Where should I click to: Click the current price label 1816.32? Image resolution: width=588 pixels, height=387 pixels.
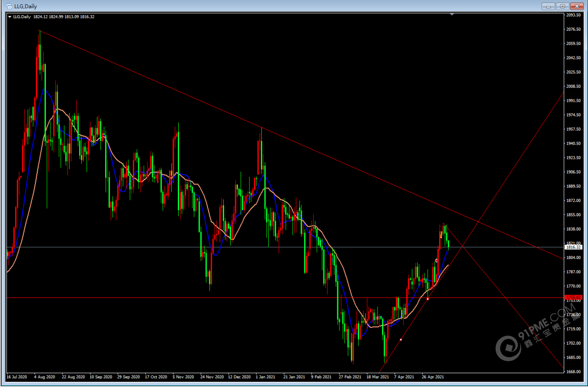574,247
